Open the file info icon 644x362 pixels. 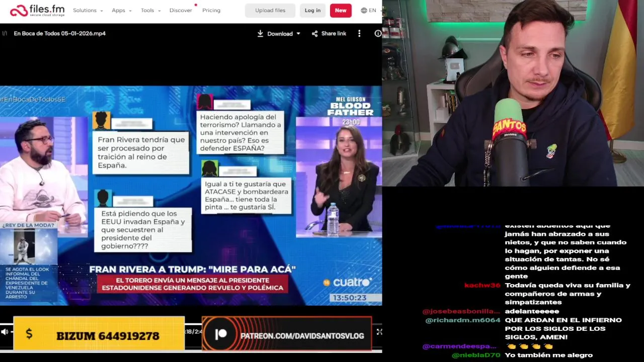coord(378,34)
